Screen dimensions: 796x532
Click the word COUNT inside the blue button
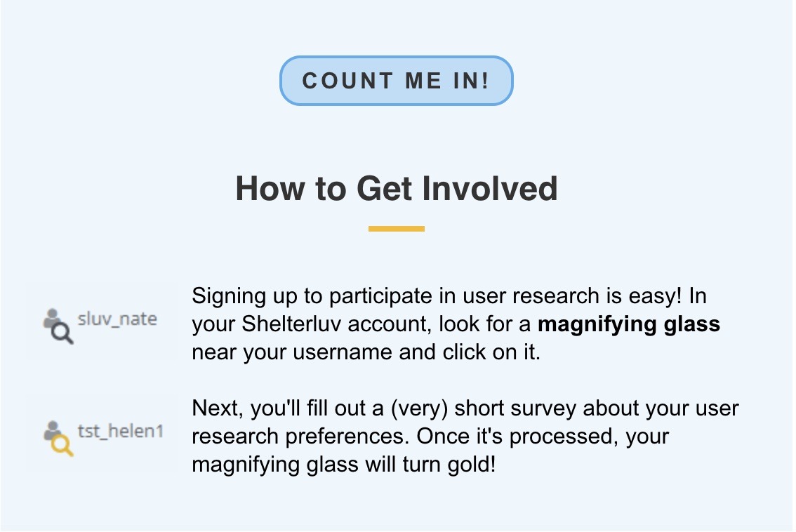347,81
